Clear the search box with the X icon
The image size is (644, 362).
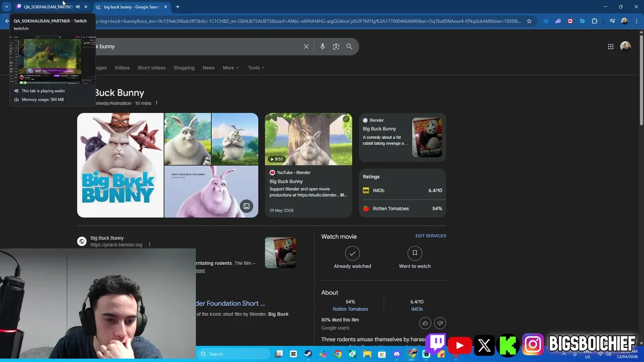(x=306, y=46)
